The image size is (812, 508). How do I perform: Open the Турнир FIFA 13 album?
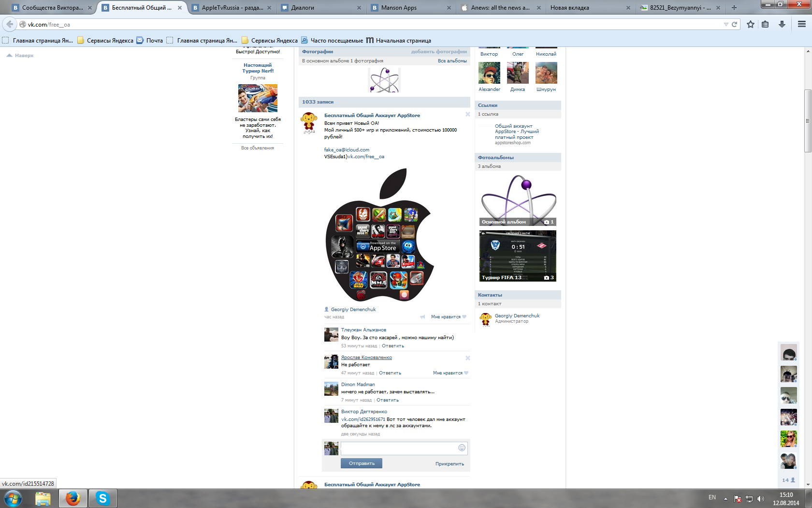[x=518, y=255]
